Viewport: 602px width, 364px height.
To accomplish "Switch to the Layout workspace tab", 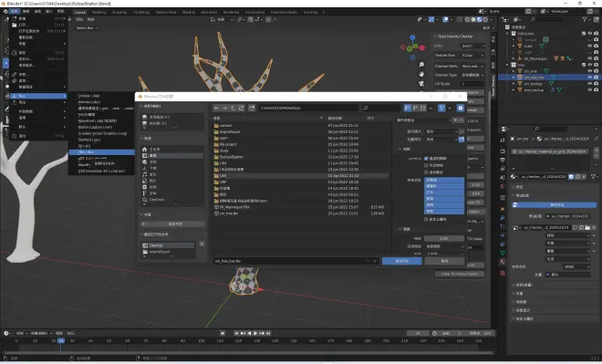I will coord(80,12).
